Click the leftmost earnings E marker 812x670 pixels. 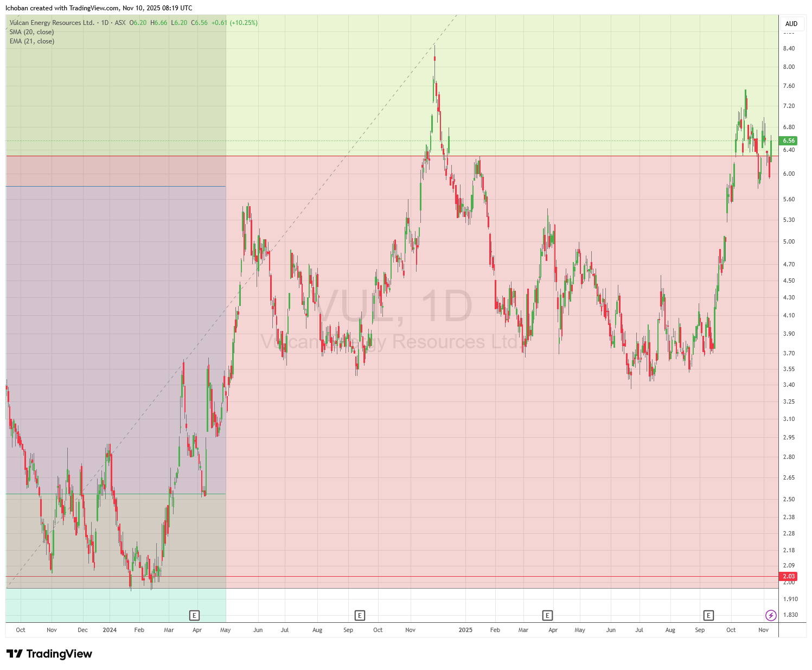tap(194, 615)
